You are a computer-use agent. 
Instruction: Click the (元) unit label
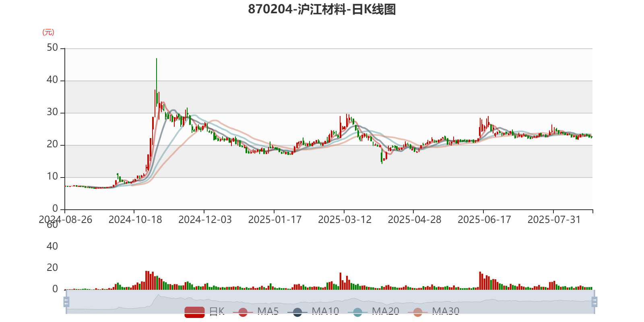click(48, 32)
